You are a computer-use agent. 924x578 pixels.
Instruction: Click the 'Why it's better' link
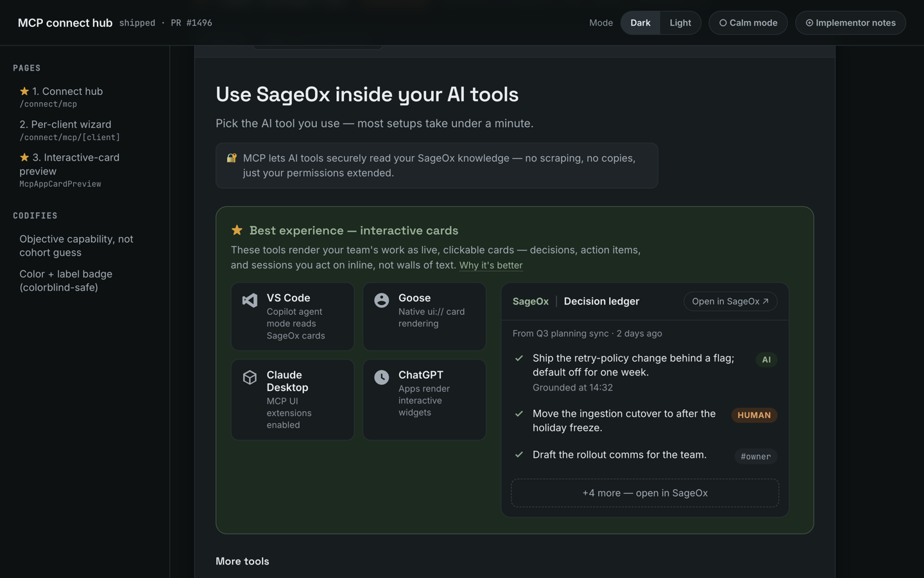click(491, 265)
